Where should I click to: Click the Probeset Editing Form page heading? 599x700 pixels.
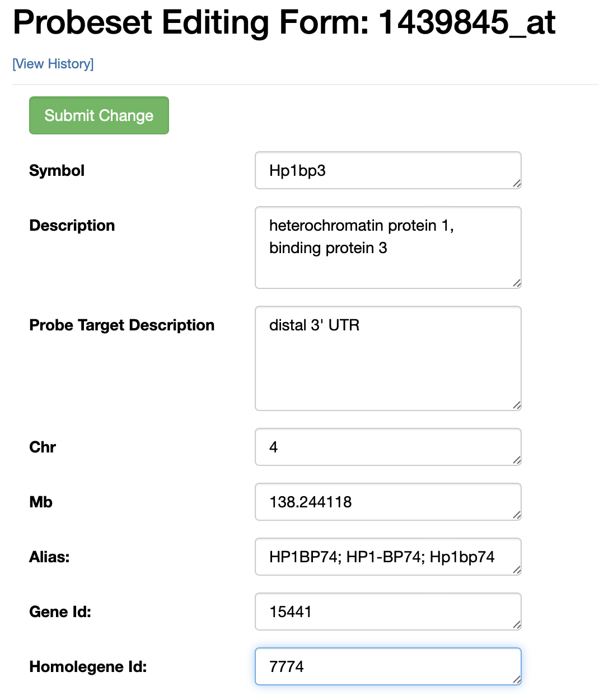(x=284, y=22)
